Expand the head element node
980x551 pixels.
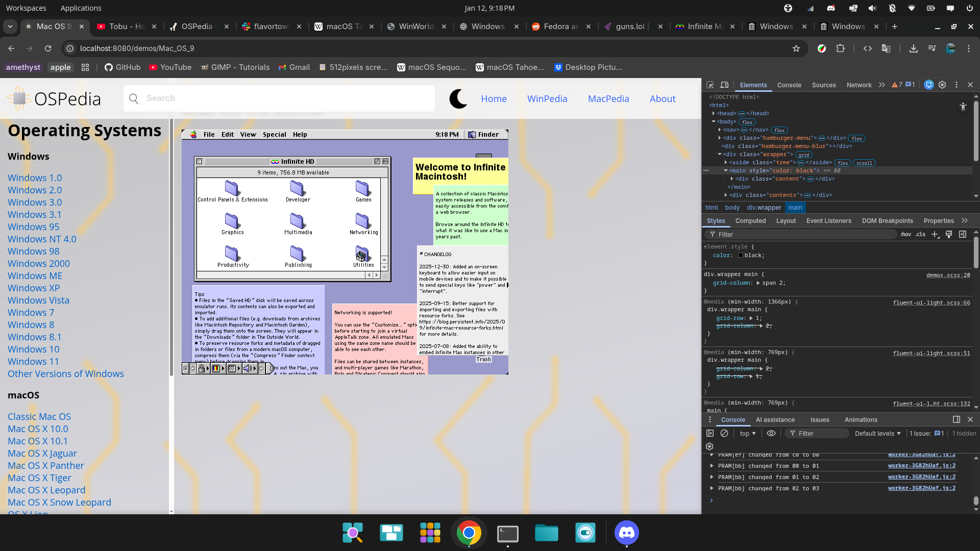coord(714,113)
